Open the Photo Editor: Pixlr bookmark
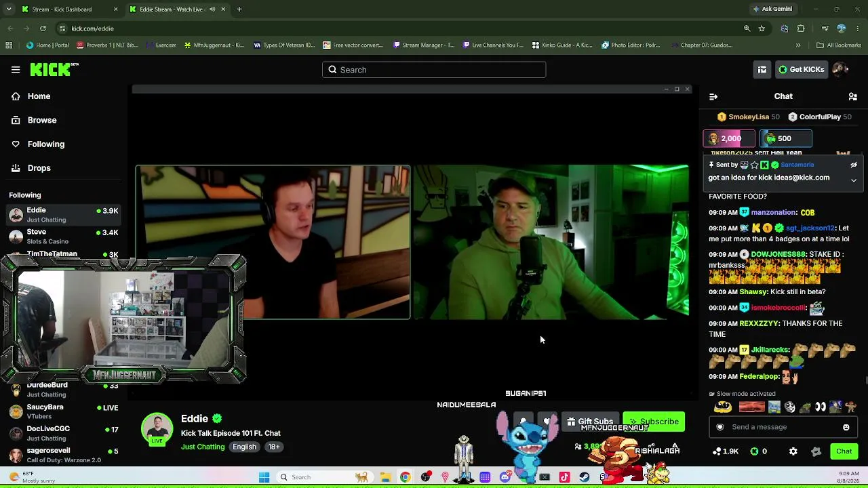868x488 pixels. point(630,45)
